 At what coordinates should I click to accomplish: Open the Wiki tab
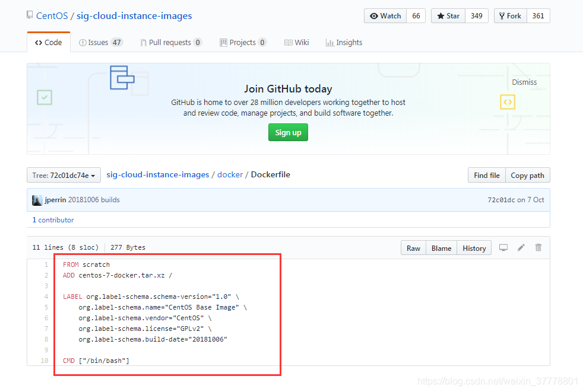click(x=297, y=42)
